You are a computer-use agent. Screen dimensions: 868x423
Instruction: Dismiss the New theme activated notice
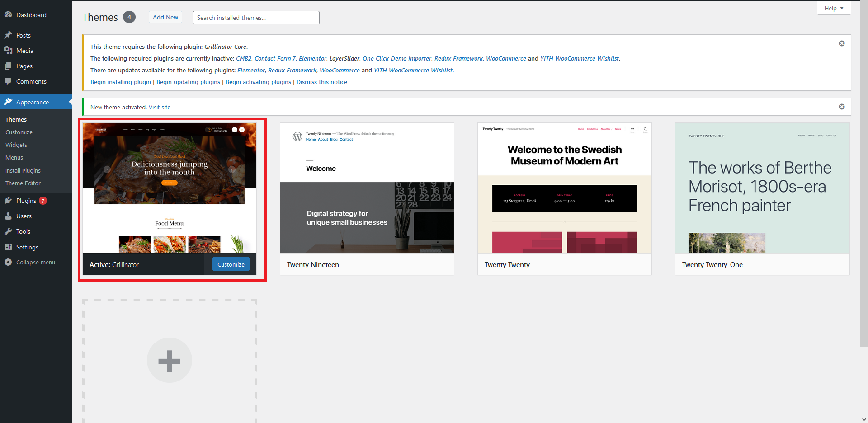[x=842, y=107]
